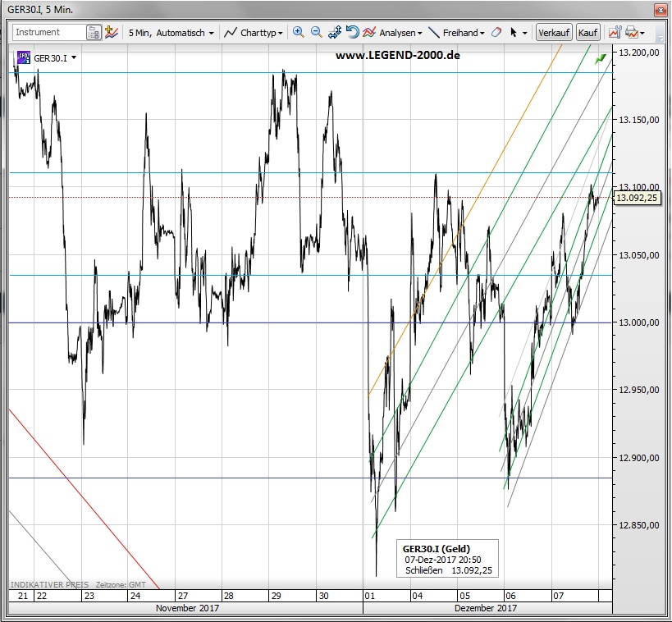Open the print/export dropdown arrow

642,33
